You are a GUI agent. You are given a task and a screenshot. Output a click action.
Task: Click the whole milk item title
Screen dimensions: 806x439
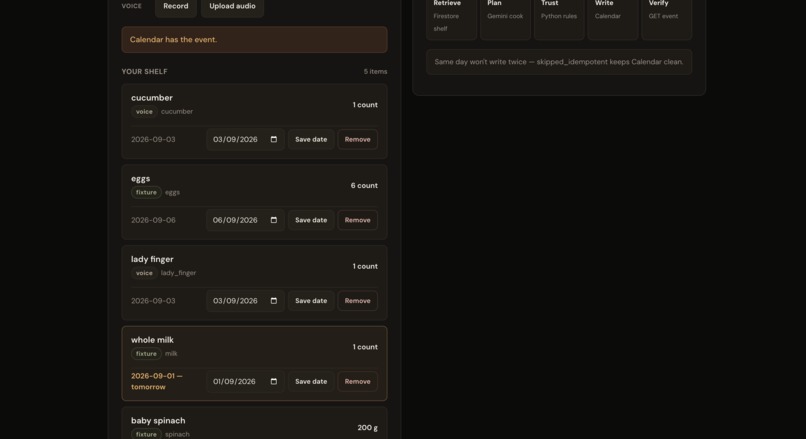(152, 340)
